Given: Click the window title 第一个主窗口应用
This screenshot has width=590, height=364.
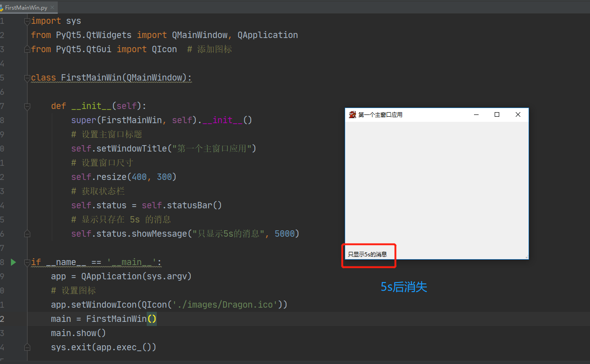Looking at the screenshot, I should [x=380, y=114].
